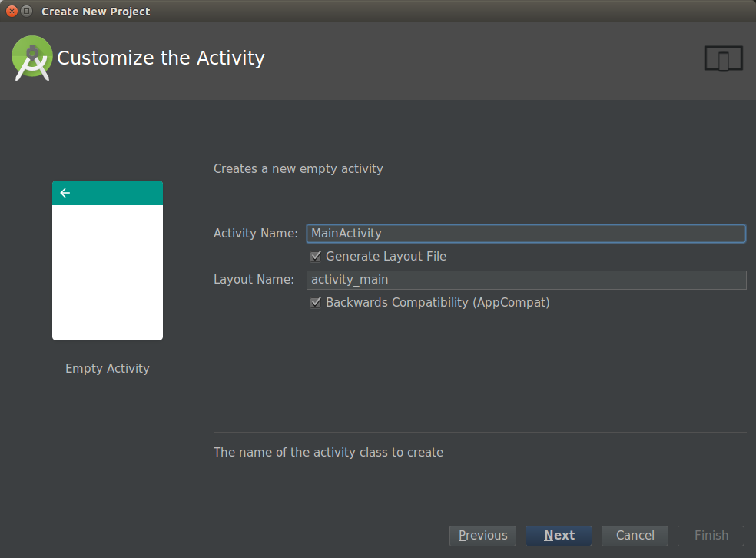This screenshot has height=558, width=756.
Task: Disable Backwards Compatibility (AppCompat) option
Action: [316, 303]
